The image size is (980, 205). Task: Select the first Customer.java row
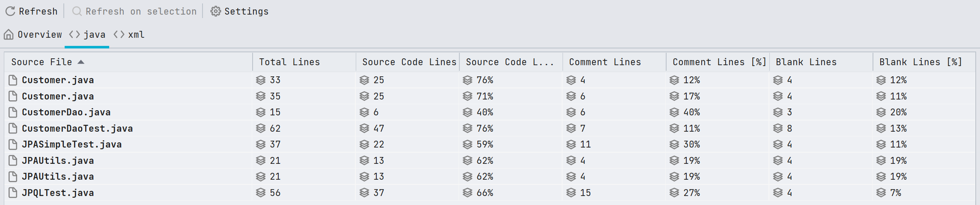[58, 80]
